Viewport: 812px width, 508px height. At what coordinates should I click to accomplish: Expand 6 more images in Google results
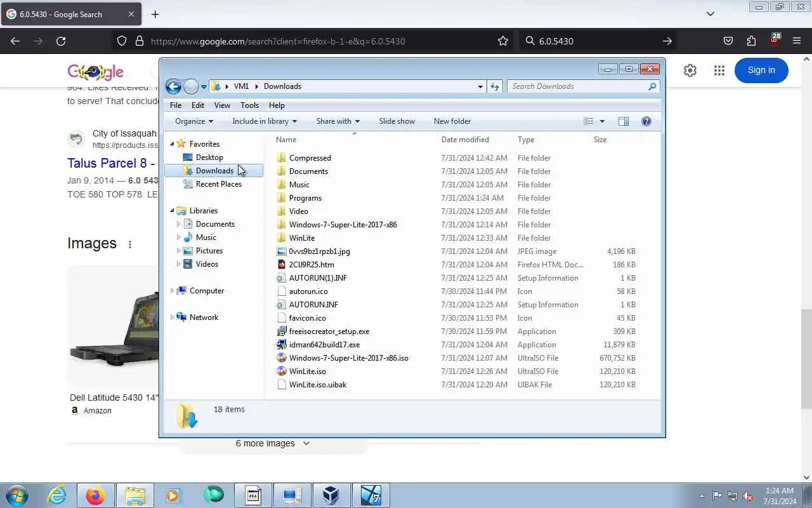[273, 443]
